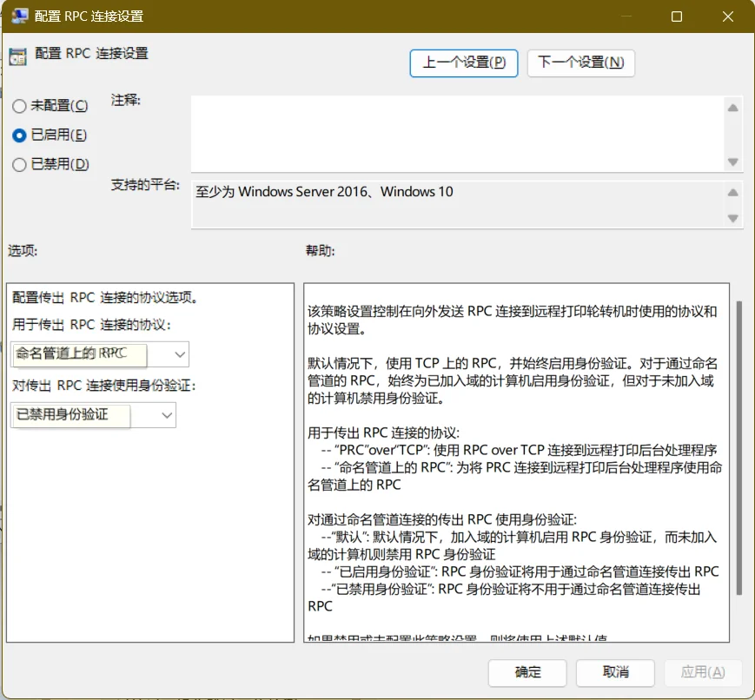Select the 已禁用 radio button
The width and height of the screenshot is (755, 700).
click(x=18, y=164)
